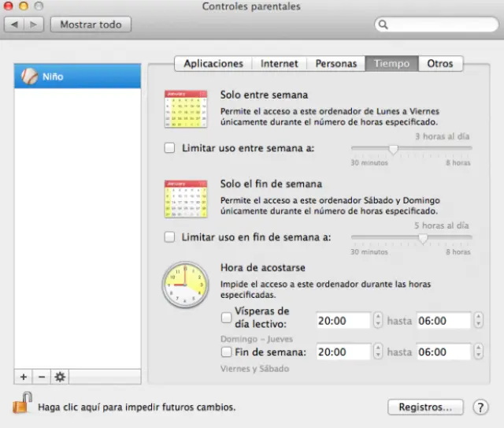Click stepper for school-night start time
504x428 pixels.
(x=377, y=321)
